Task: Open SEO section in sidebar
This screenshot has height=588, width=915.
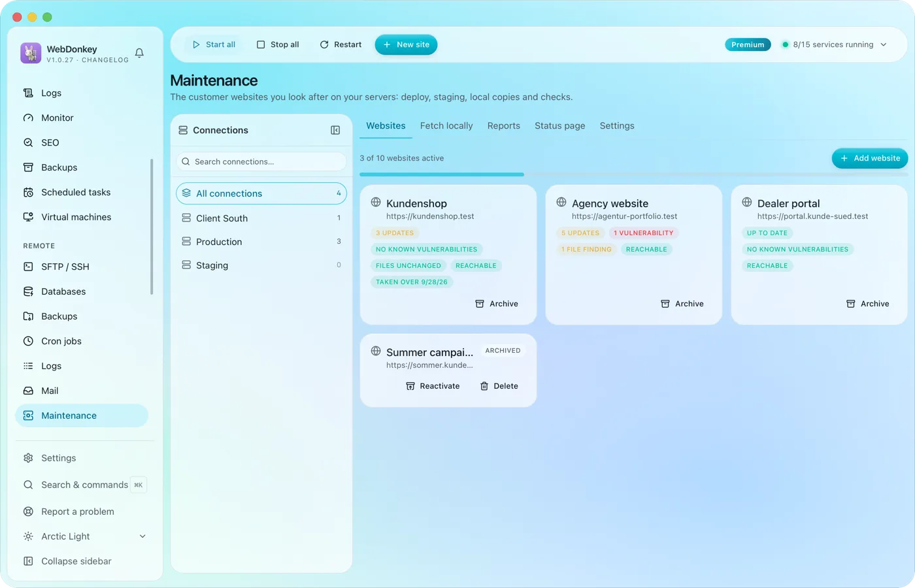Action: coord(82,142)
